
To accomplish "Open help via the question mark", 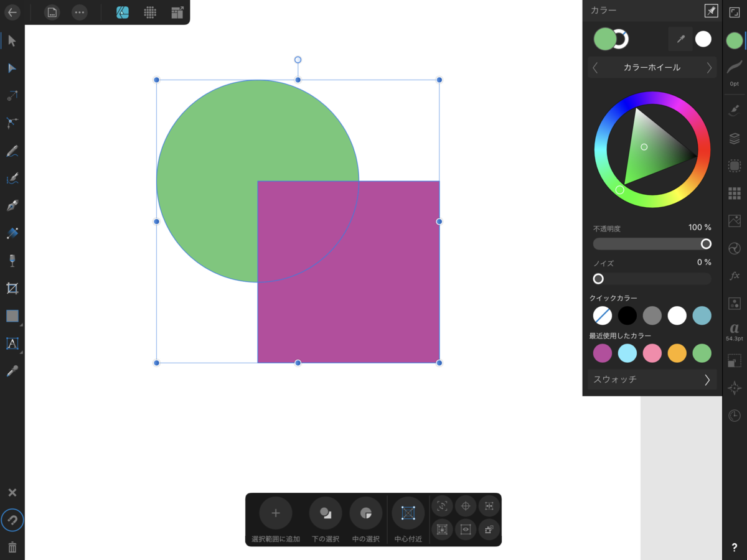I will [735, 548].
